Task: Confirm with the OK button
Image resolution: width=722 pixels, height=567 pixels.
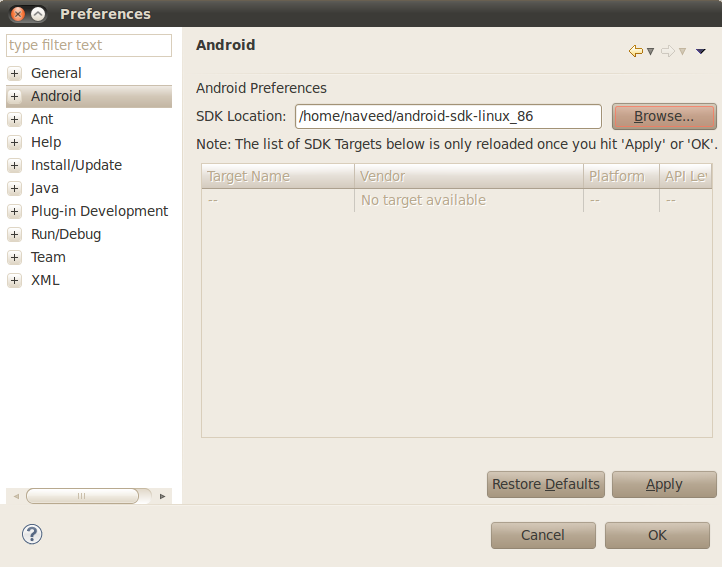Action: [657, 535]
